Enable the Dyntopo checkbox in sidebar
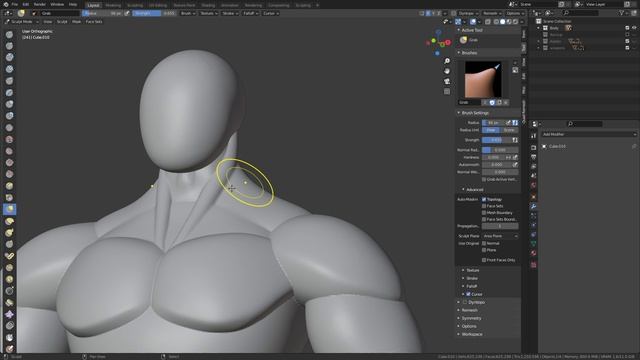This screenshot has height=360, width=640. coord(464,302)
